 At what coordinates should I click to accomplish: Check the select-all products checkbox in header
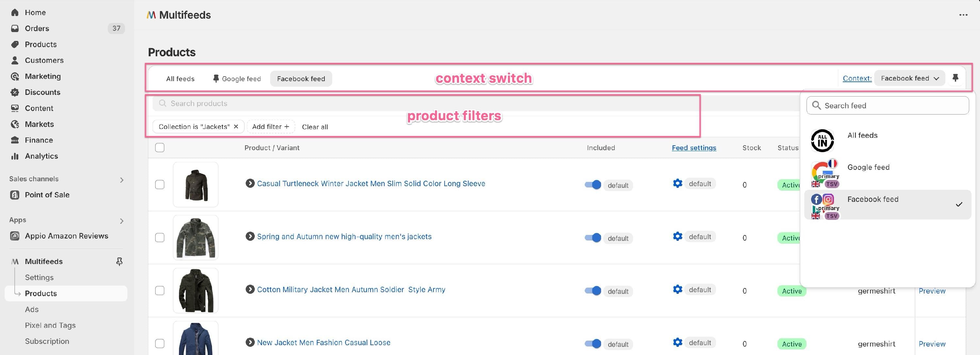160,148
